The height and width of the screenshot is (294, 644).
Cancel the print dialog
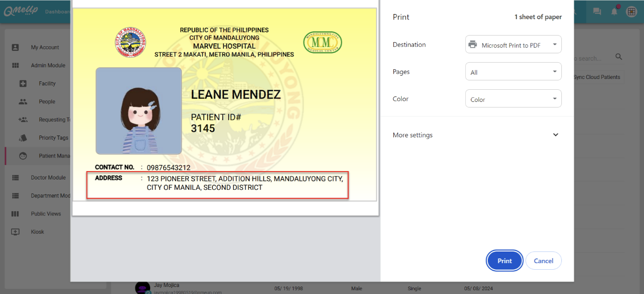(543, 261)
